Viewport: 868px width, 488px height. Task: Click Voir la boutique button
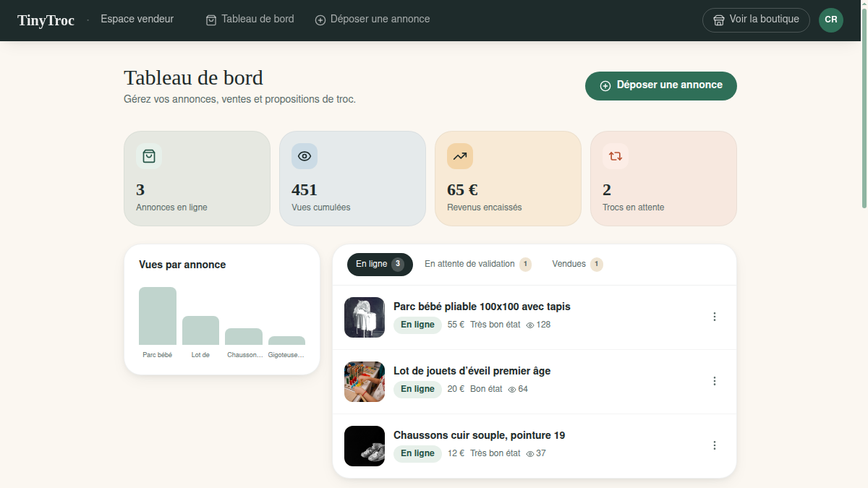pyautogui.click(x=756, y=20)
